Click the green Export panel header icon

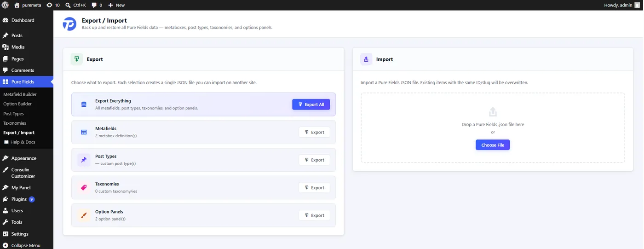[x=77, y=59]
